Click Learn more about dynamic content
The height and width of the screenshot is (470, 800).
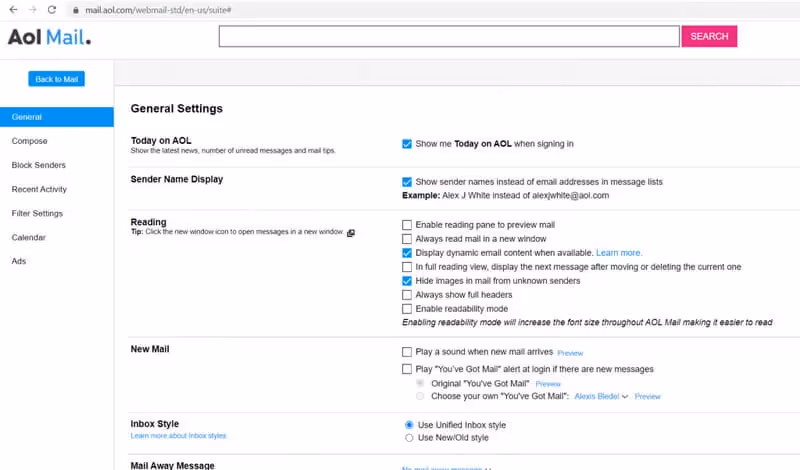point(619,253)
